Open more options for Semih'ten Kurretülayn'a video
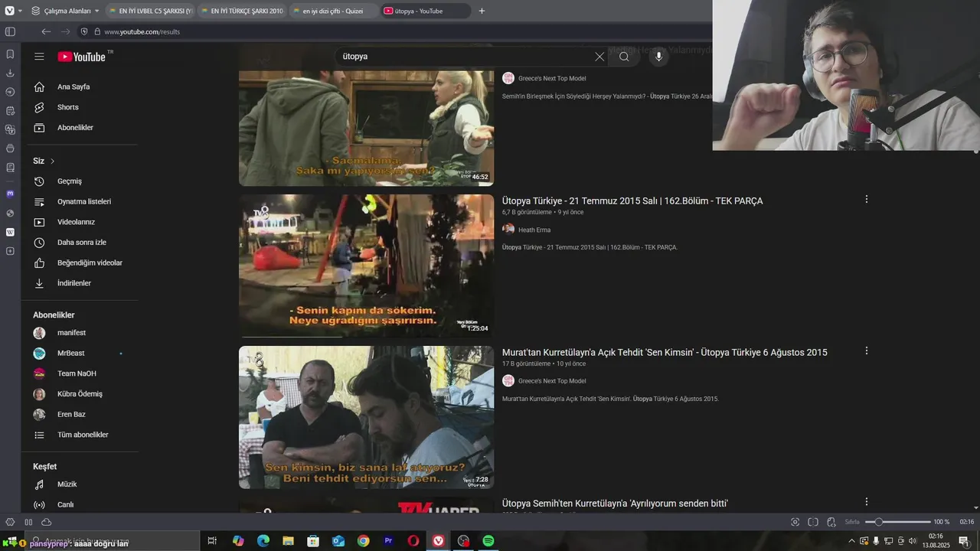The height and width of the screenshot is (551, 980). (x=867, y=502)
